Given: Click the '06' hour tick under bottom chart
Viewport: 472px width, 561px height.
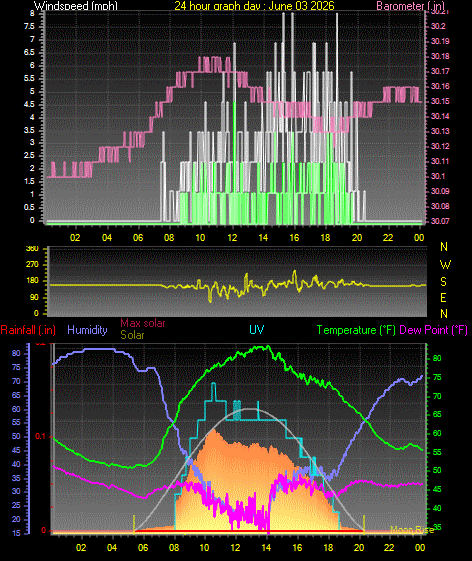Looking at the screenshot, I should point(143,548).
